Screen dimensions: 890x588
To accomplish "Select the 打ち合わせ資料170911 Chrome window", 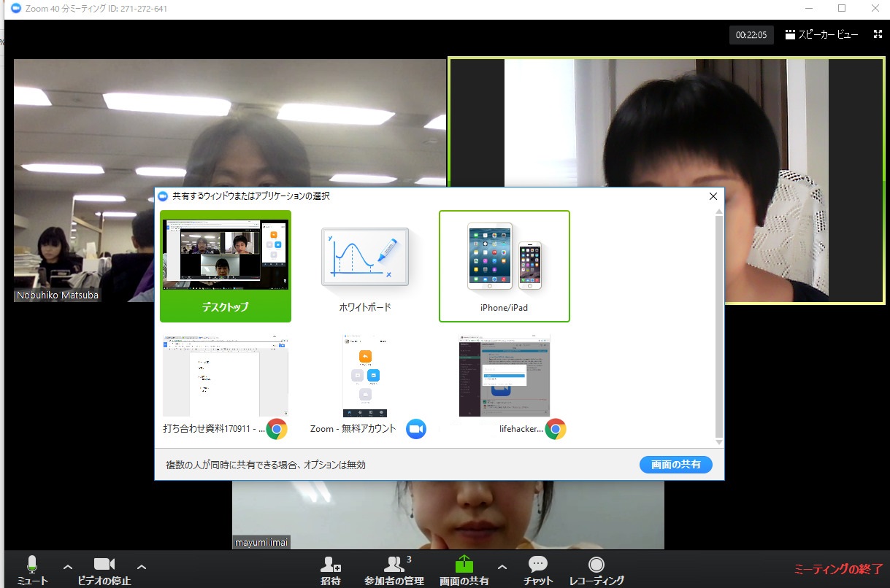I will point(226,387).
